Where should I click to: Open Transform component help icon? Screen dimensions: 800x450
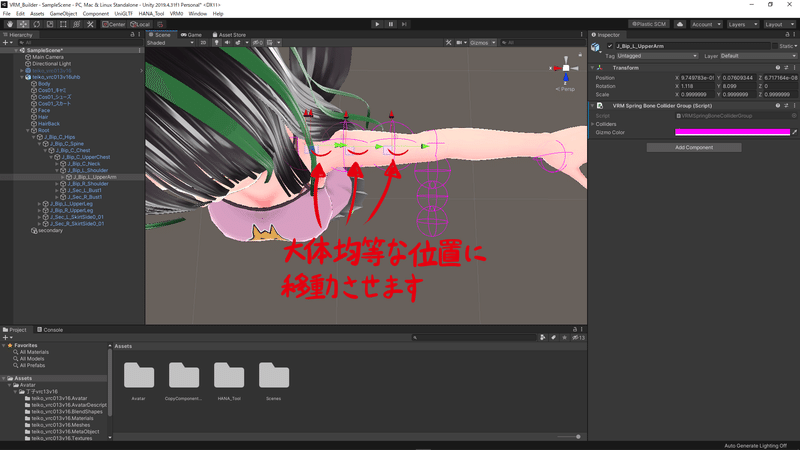tap(778, 68)
